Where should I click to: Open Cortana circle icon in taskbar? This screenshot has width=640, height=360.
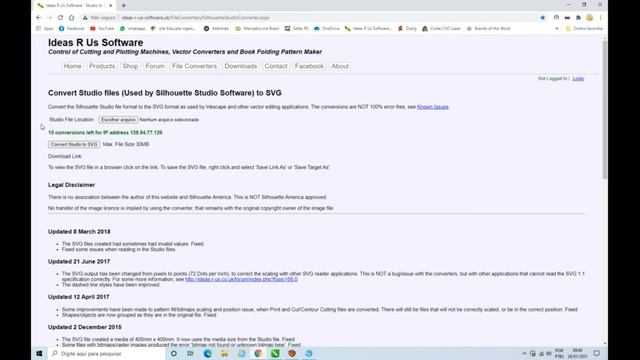click(174, 353)
